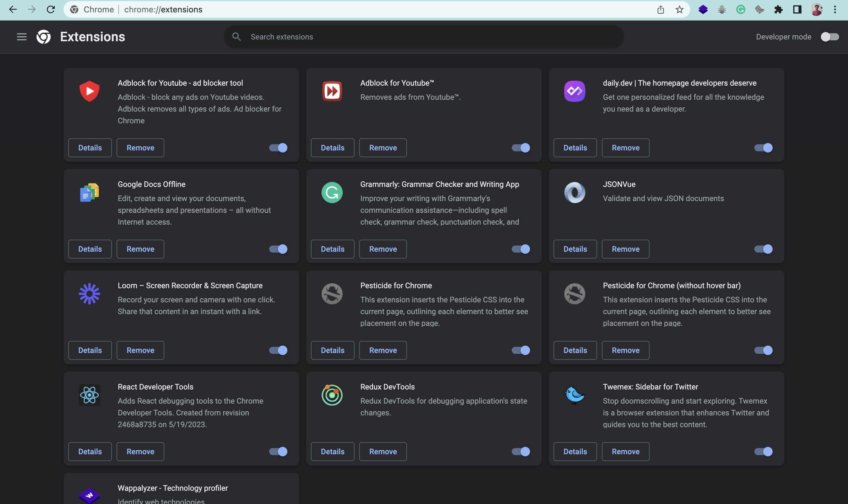
Task: Open Details for Redux DevTools
Action: tap(332, 451)
